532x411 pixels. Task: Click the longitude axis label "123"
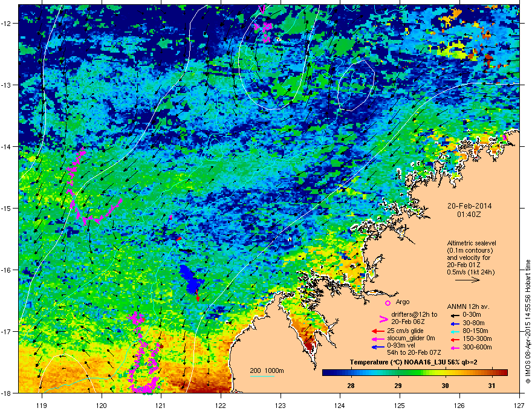[281, 405]
